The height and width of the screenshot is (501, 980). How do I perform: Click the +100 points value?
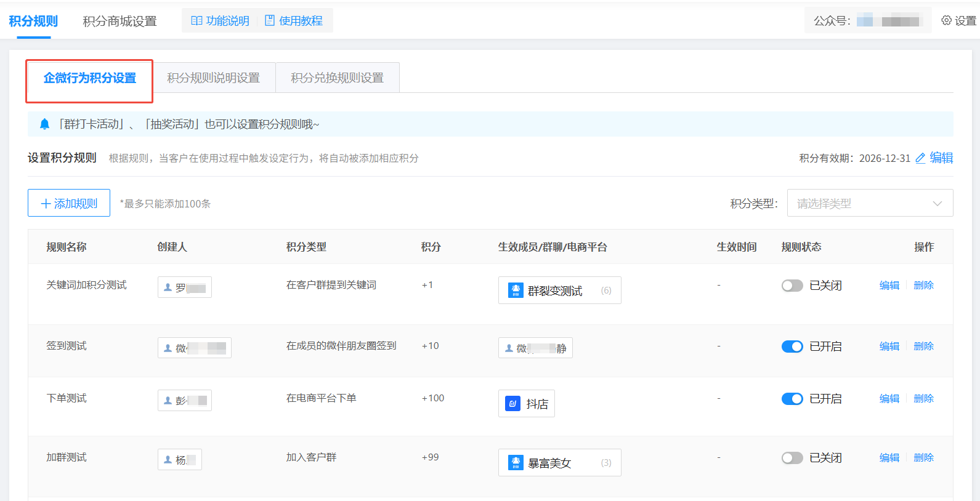click(433, 398)
